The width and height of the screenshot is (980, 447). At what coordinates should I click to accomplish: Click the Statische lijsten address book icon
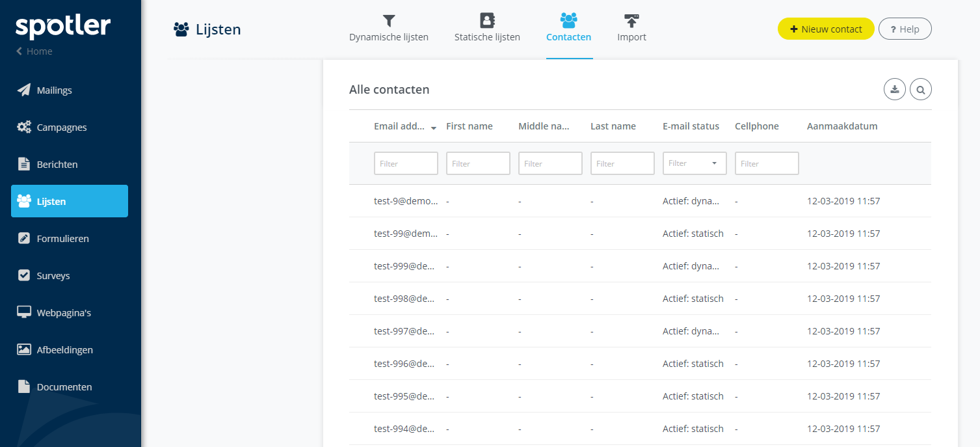click(487, 20)
